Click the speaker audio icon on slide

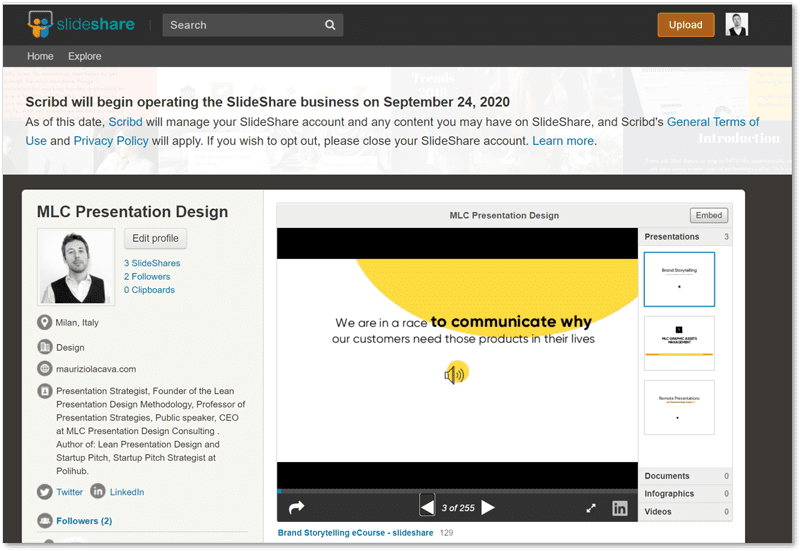tap(456, 374)
